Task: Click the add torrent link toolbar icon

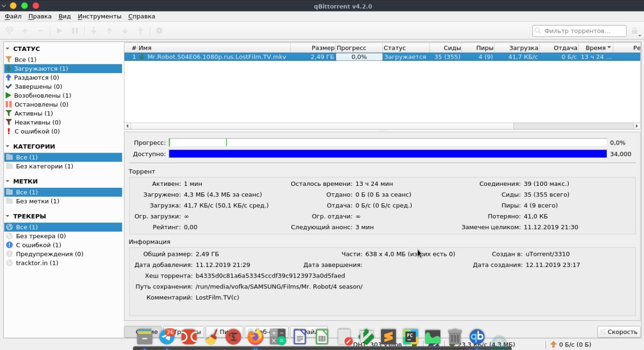Action: click(x=9, y=31)
